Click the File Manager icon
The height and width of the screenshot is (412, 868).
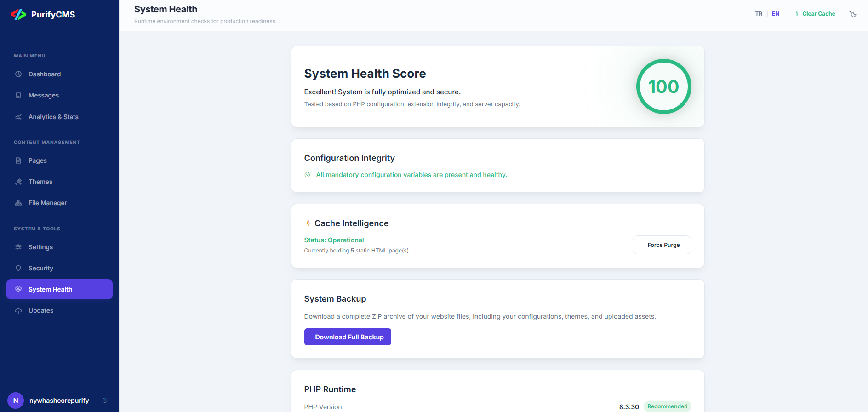pos(18,203)
